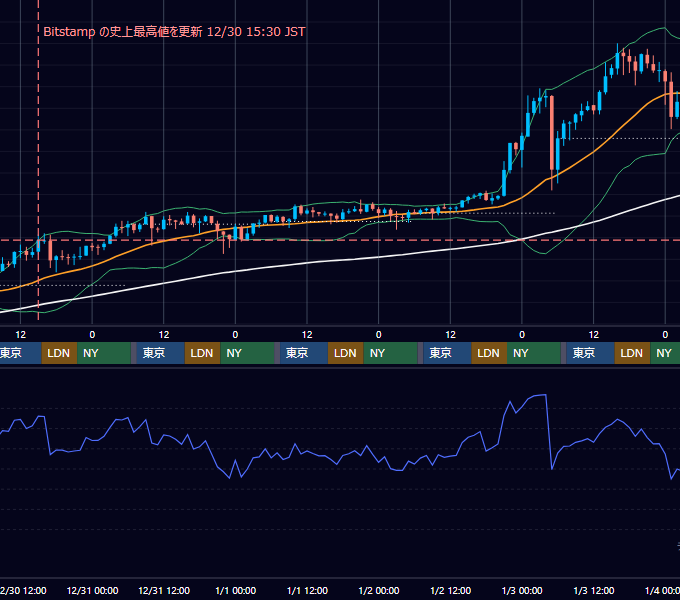Click the 東京 session box before 1/3 12:00
The image size is (680, 600).
pos(590,353)
